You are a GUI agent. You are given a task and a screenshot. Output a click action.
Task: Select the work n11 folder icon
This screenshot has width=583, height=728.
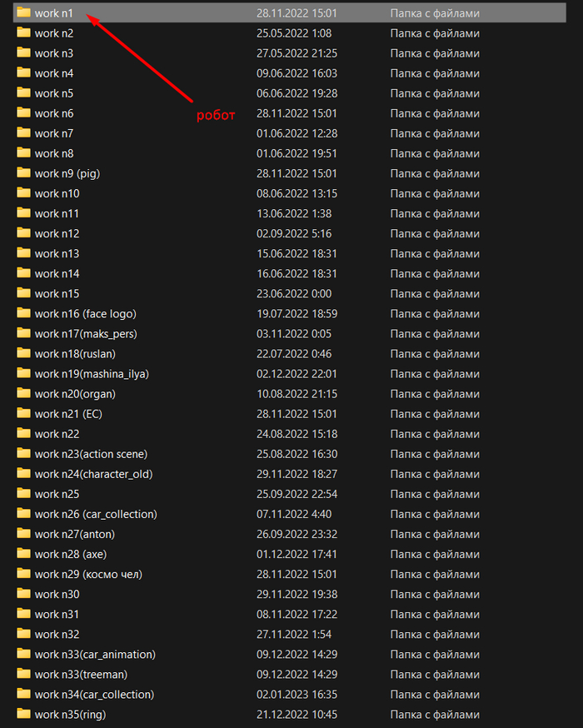click(x=23, y=212)
